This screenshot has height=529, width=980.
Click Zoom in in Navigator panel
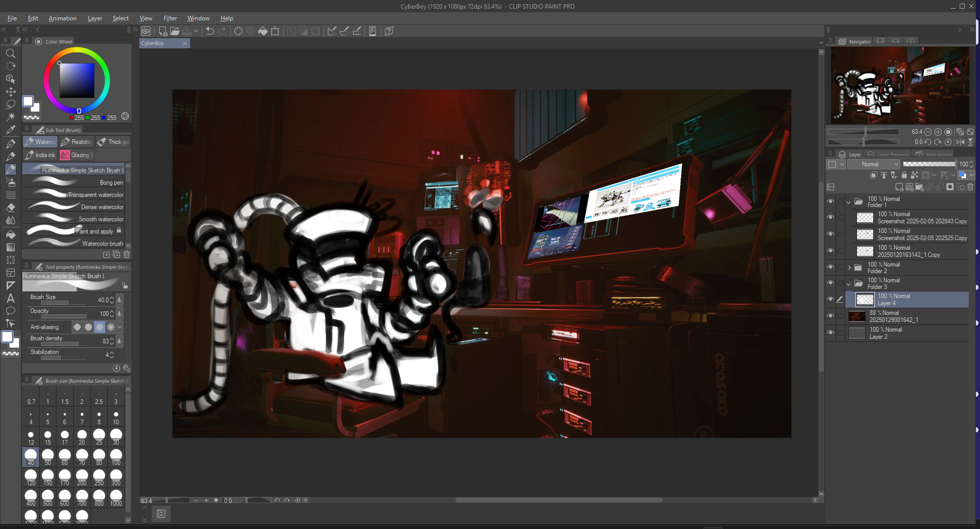[938, 132]
